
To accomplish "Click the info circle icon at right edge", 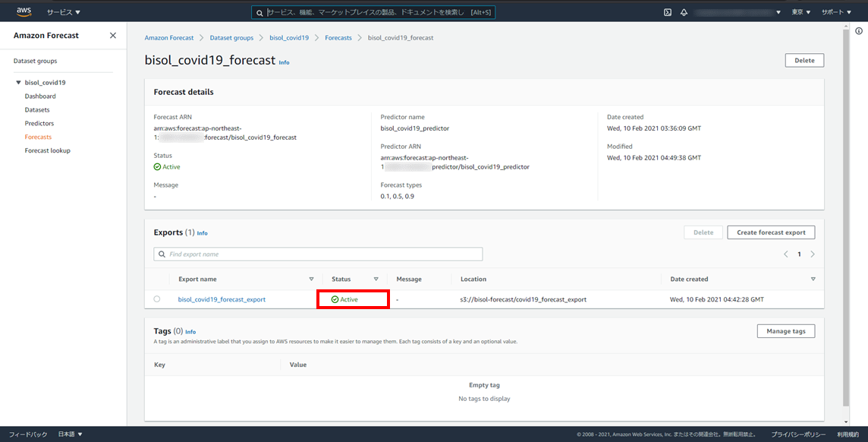I will tap(859, 31).
